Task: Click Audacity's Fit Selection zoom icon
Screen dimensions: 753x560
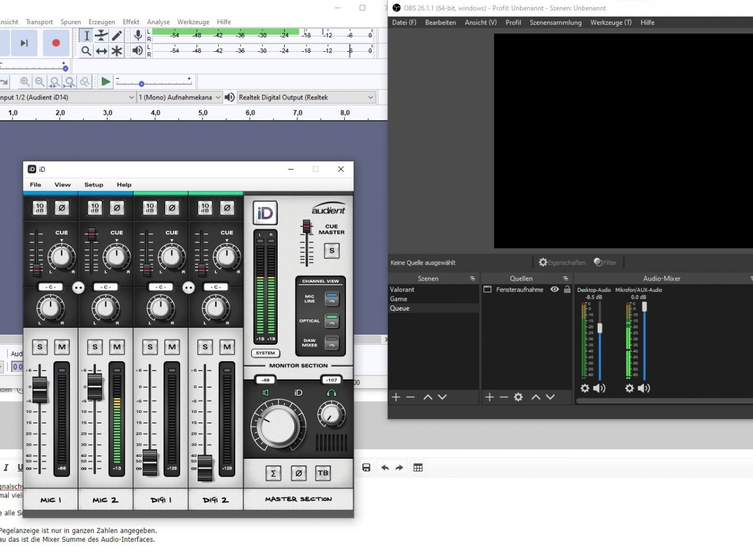Action: tap(55, 82)
